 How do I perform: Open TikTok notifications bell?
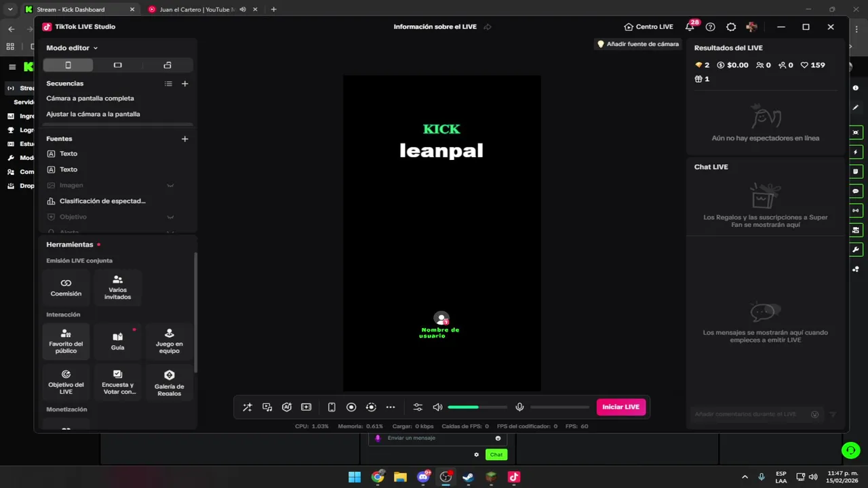pyautogui.click(x=690, y=27)
